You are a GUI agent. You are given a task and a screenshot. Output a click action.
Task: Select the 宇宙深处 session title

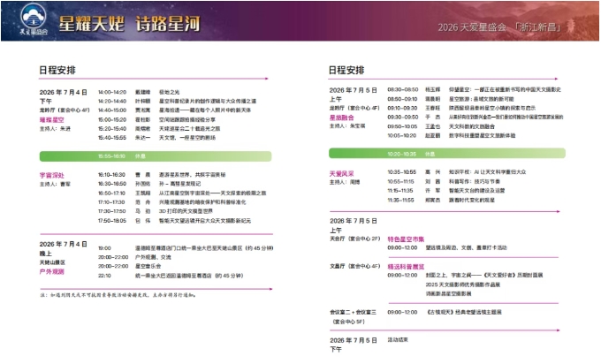click(x=52, y=176)
